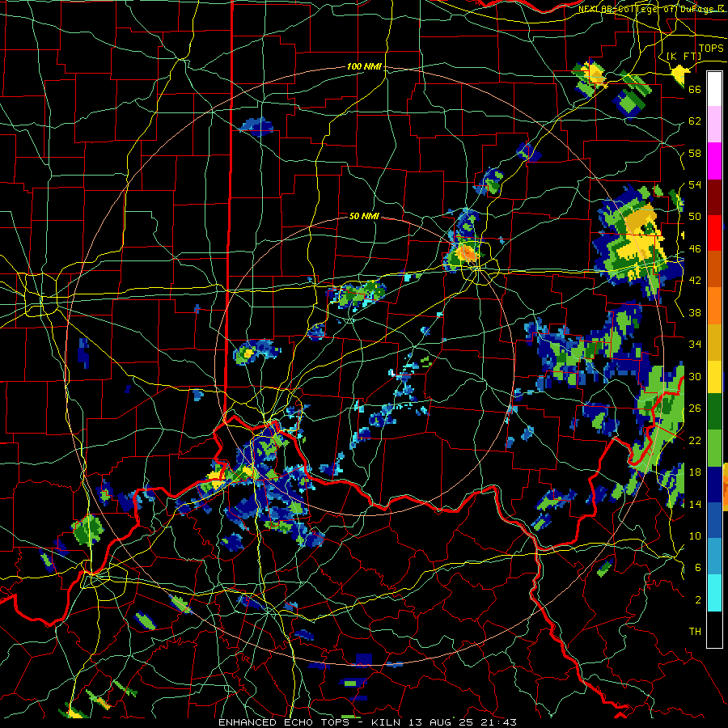The height and width of the screenshot is (728, 728).
Task: Click the magenta legend swatch
Action: click(714, 161)
